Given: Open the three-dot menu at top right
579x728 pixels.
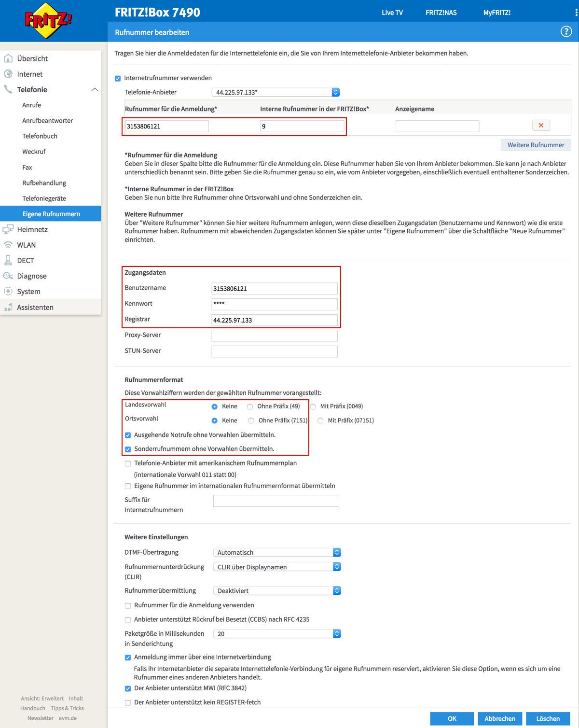Looking at the screenshot, I should pos(576,13).
